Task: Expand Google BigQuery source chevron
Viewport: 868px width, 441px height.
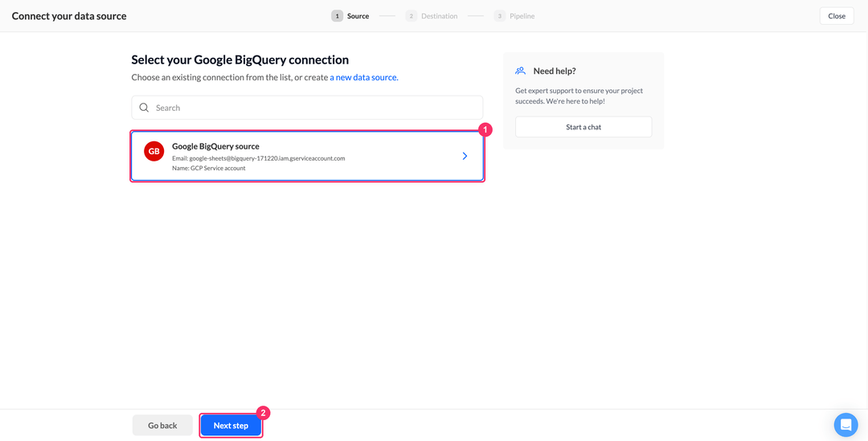Action: point(465,156)
